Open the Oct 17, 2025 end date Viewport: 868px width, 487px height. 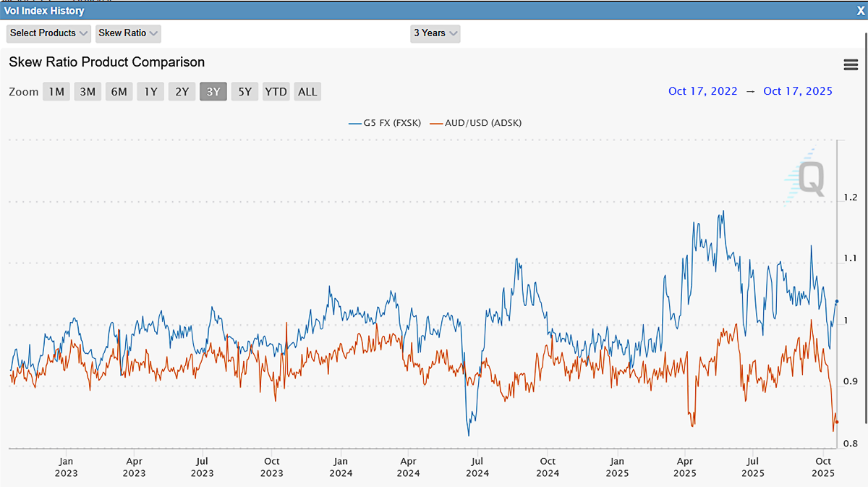click(x=798, y=91)
